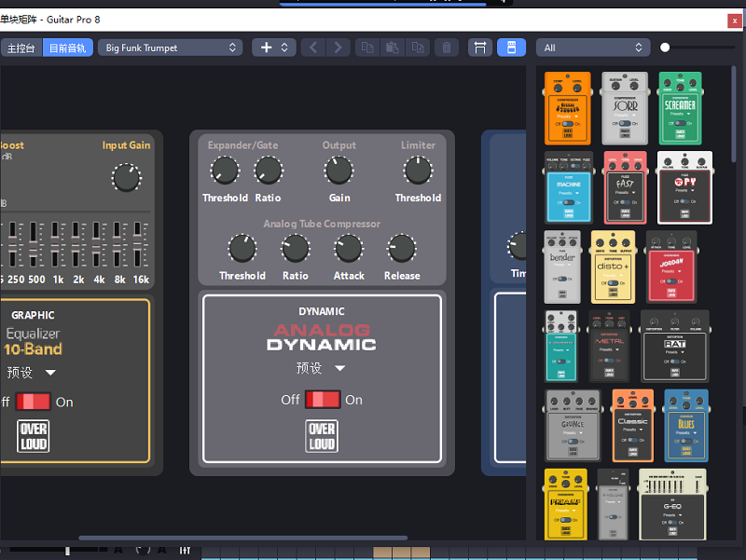Open the Big Funk Trumpet track dropdown
The image size is (746, 560).
171,48
